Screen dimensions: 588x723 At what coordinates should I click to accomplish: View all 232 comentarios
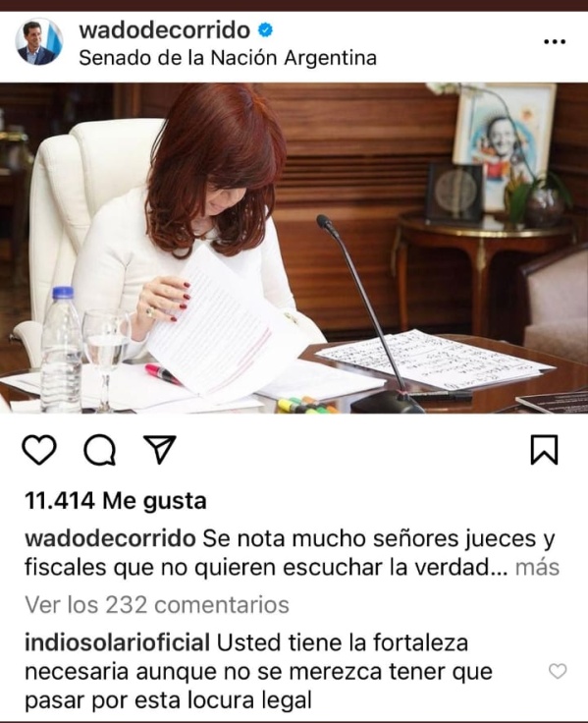click(x=157, y=604)
